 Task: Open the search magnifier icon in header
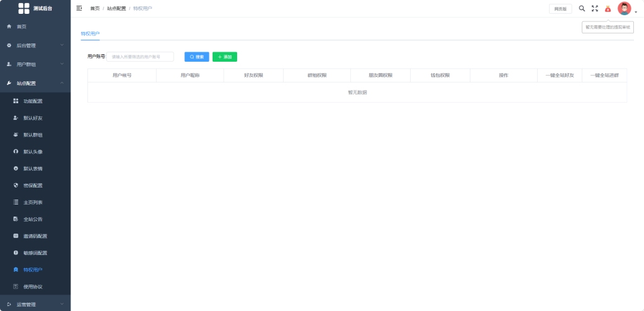point(582,8)
